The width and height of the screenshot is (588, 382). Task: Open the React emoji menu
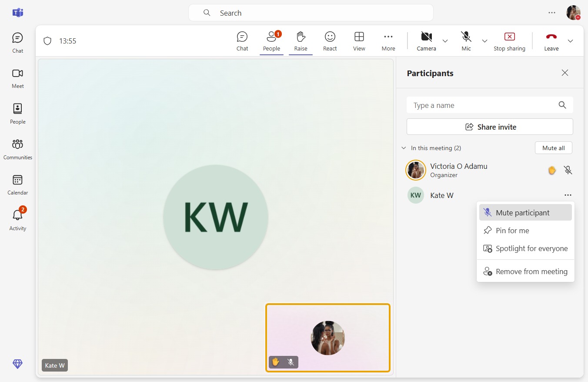[x=330, y=41]
